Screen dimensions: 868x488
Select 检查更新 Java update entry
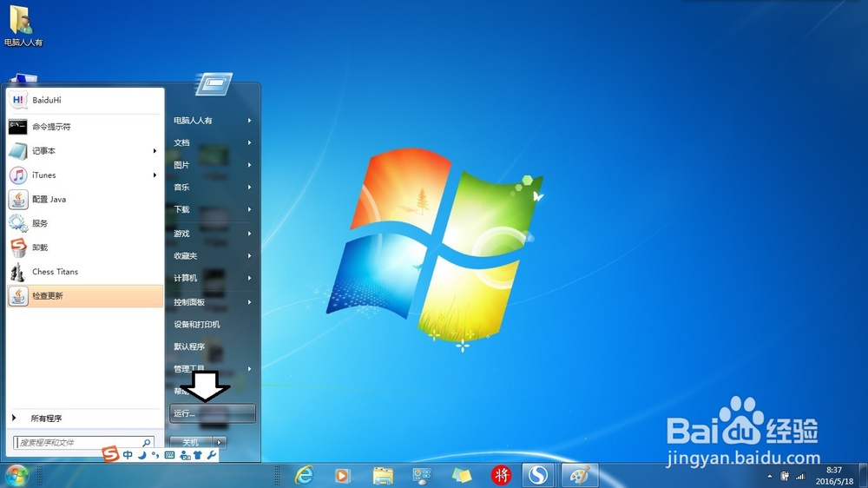tap(85, 296)
